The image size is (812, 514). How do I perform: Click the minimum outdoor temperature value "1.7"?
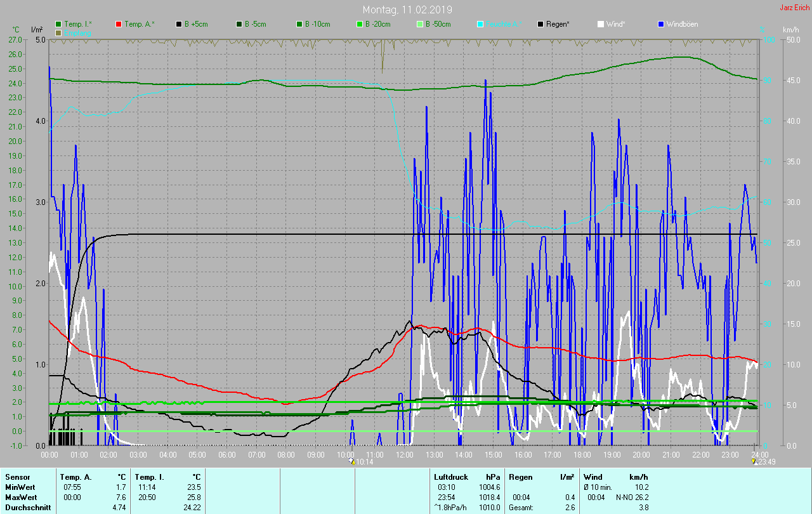tap(121, 487)
